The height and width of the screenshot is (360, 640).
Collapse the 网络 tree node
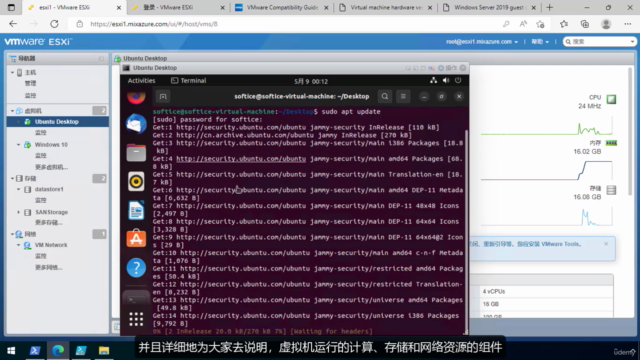click(12, 234)
